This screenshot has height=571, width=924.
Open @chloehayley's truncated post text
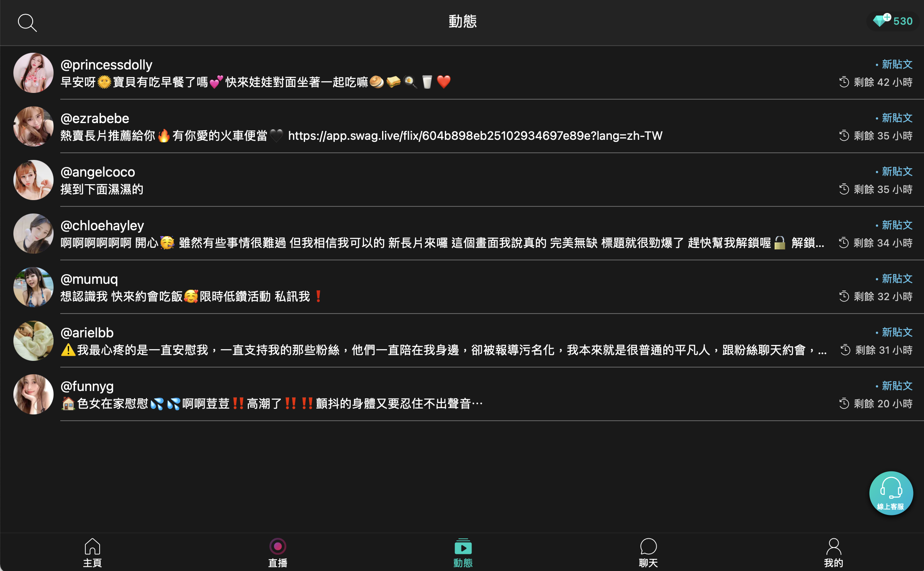[x=442, y=243]
